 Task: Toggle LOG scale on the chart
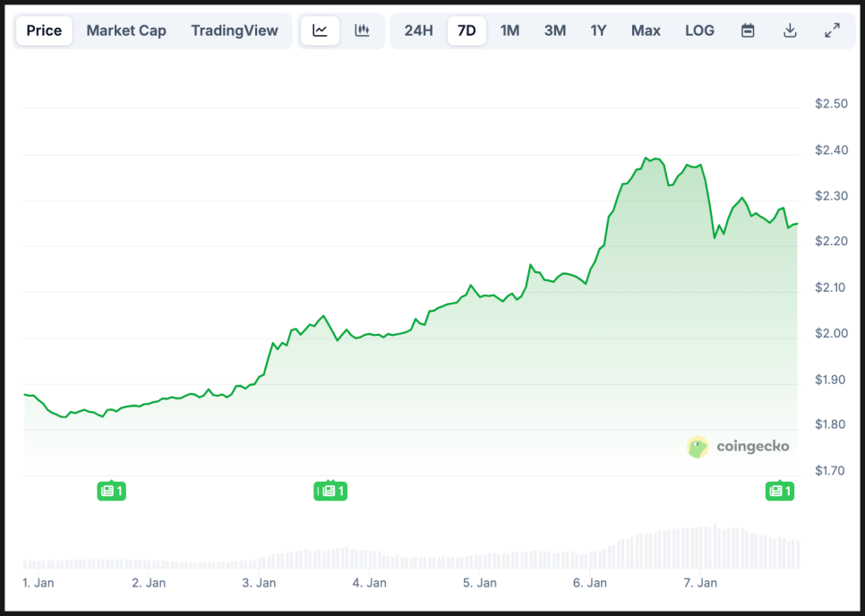coord(699,30)
